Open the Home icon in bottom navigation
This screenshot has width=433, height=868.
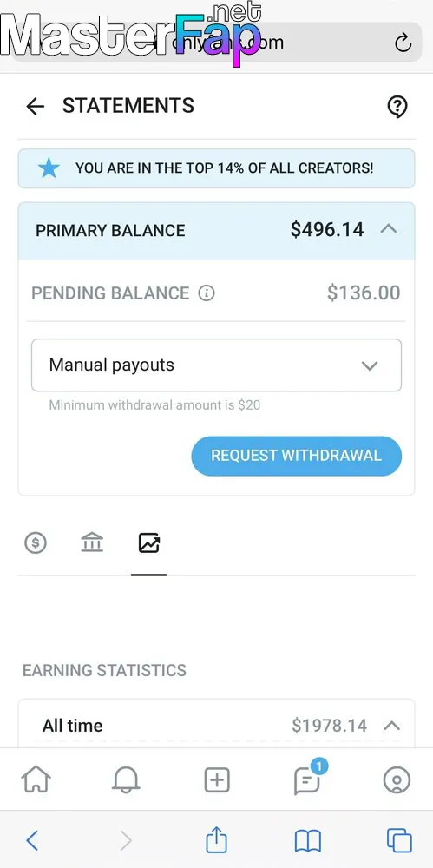click(36, 780)
